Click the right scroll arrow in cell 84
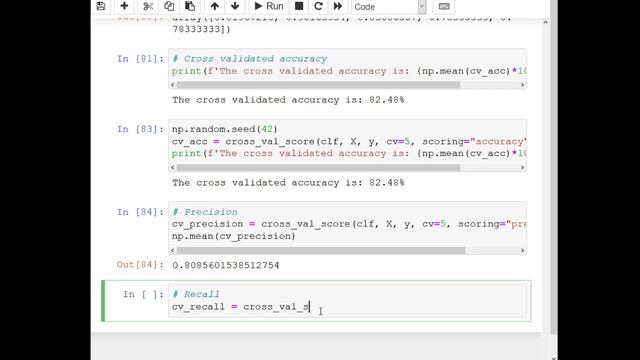Image resolution: width=640 pixels, height=360 pixels. 522,250
